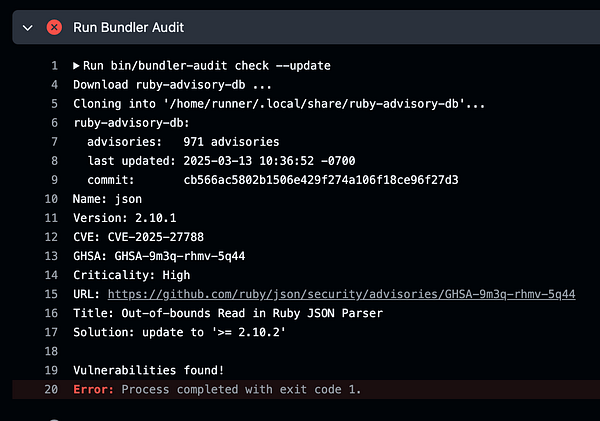The width and height of the screenshot is (600, 421).
Task: Select log line number 1
Action: point(55,66)
